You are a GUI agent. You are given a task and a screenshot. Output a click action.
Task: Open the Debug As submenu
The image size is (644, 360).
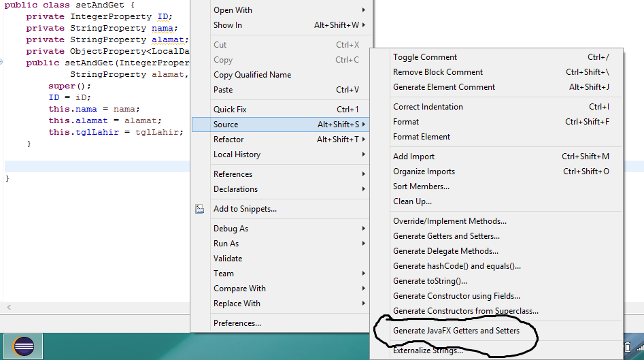[282, 229]
